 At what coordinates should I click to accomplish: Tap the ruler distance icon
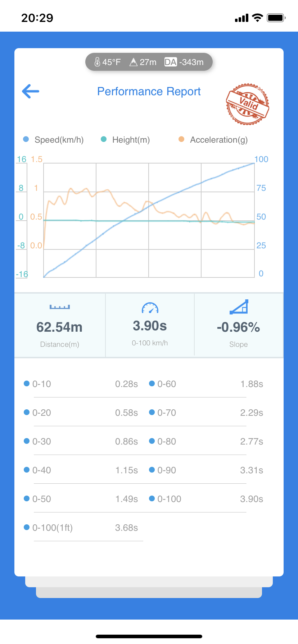pos(60,307)
